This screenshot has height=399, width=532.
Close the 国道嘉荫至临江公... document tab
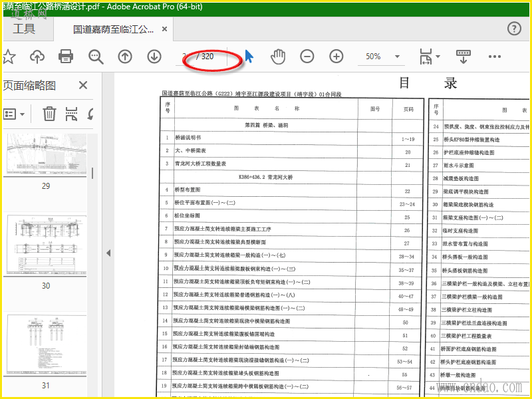[164, 29]
